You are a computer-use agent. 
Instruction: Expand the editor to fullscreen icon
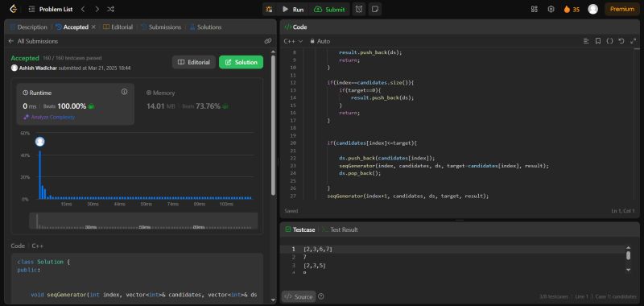[x=633, y=41]
